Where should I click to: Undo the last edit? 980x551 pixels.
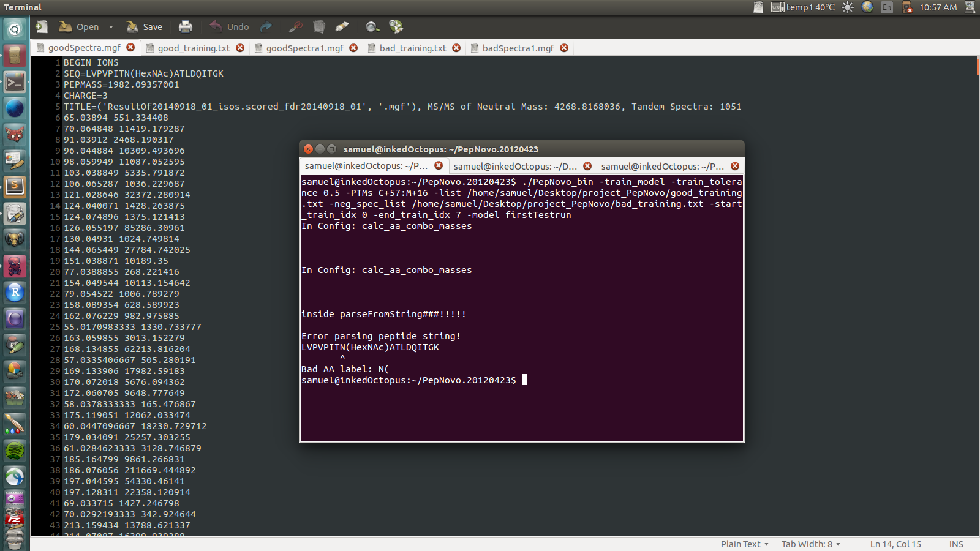[229, 27]
